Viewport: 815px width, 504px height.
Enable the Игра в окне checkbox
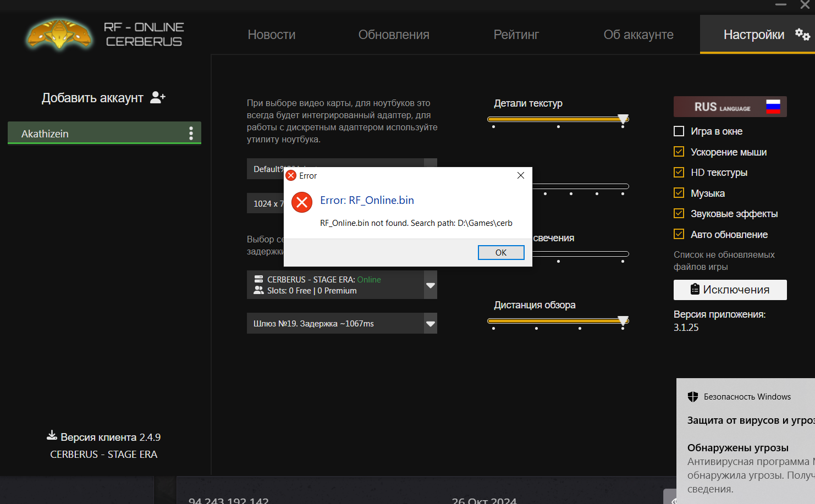[679, 131]
